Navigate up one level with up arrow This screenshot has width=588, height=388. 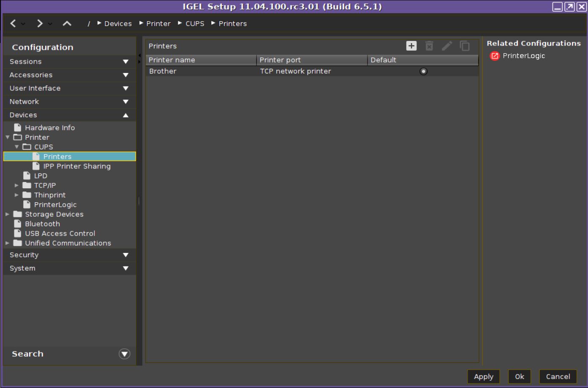pyautogui.click(x=67, y=24)
